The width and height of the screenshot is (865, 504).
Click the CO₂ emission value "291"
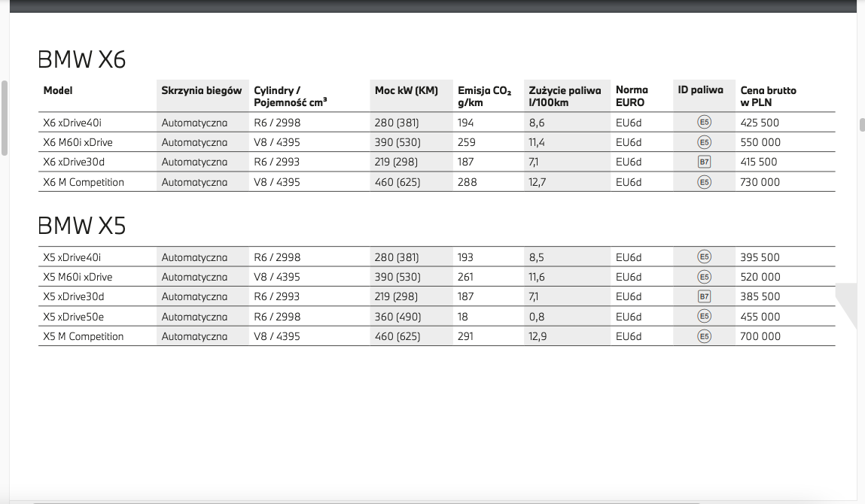[465, 336]
